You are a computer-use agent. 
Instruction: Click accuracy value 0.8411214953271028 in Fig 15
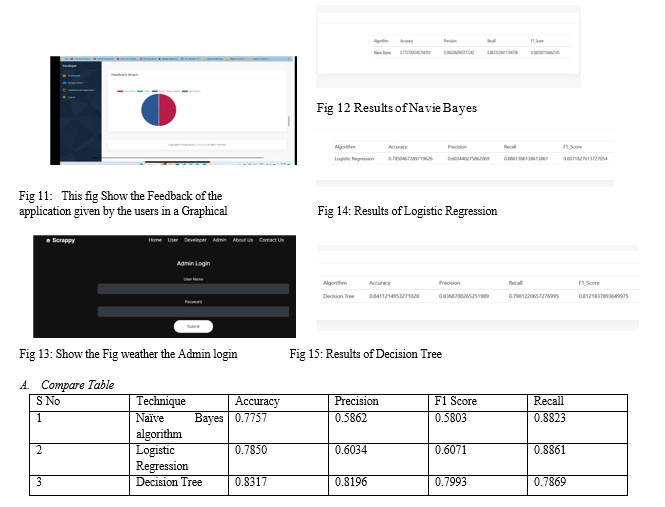(394, 296)
